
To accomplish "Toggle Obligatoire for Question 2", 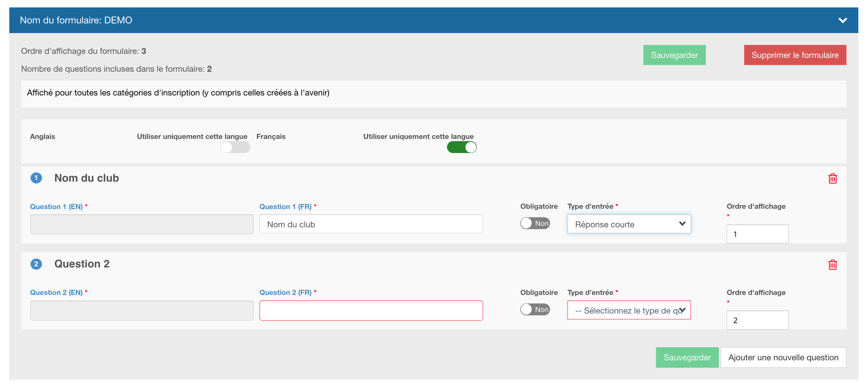I will [535, 309].
